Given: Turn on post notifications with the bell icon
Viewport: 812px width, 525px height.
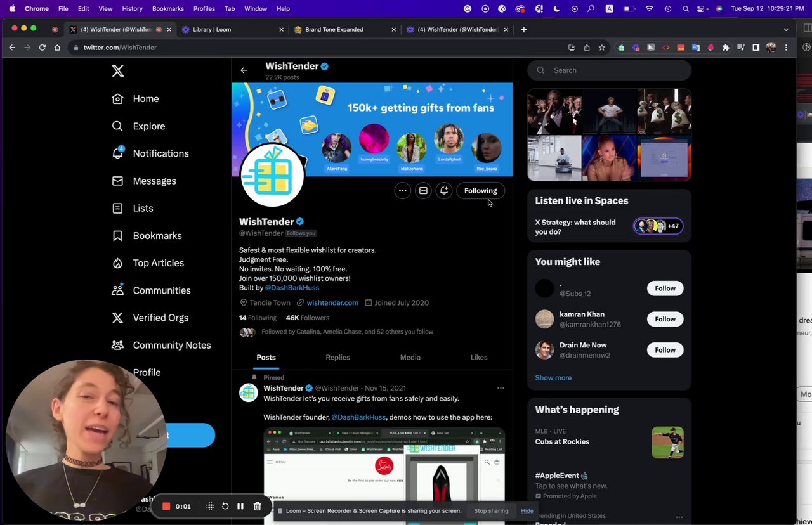Looking at the screenshot, I should click(444, 191).
